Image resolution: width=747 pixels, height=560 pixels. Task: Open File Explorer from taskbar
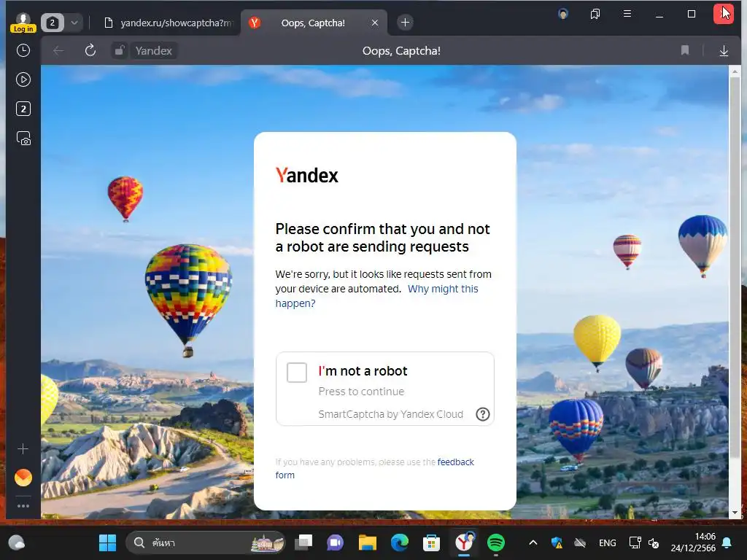(x=368, y=542)
